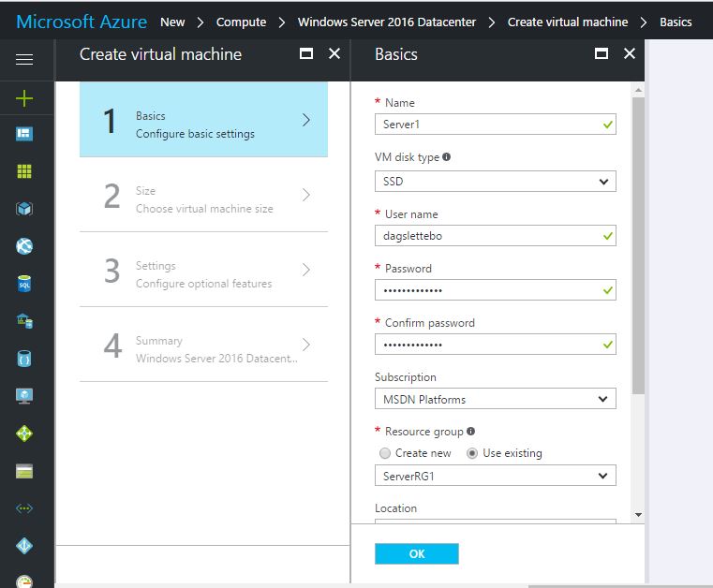The image size is (713, 588).
Task: Click the VM disk type info icon
Action: coord(446,157)
